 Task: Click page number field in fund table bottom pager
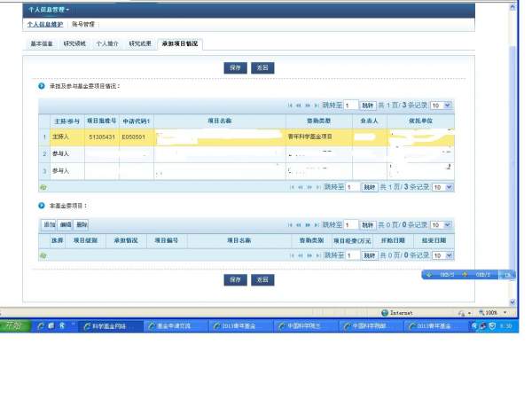(x=353, y=187)
